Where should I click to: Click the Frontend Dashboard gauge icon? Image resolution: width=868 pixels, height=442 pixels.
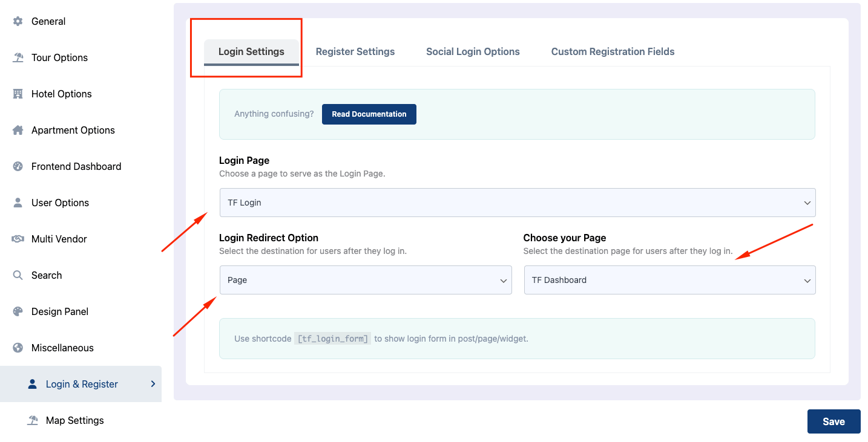(18, 166)
